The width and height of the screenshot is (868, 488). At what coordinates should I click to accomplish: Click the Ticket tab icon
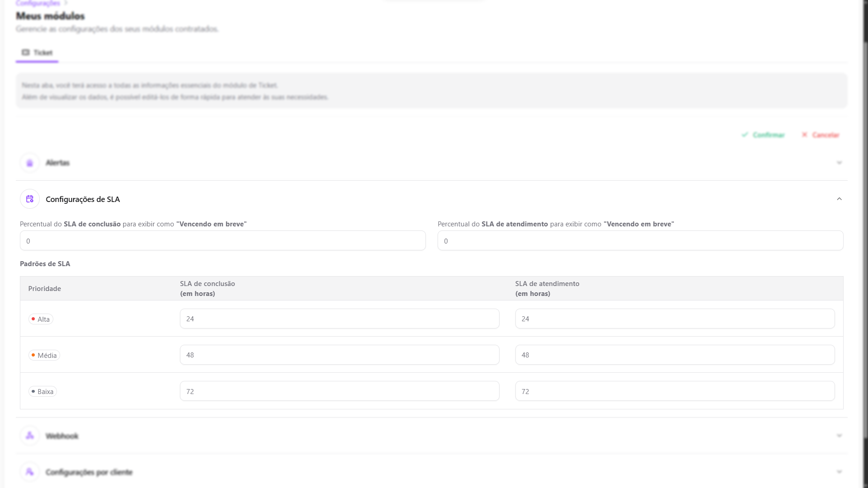click(26, 52)
